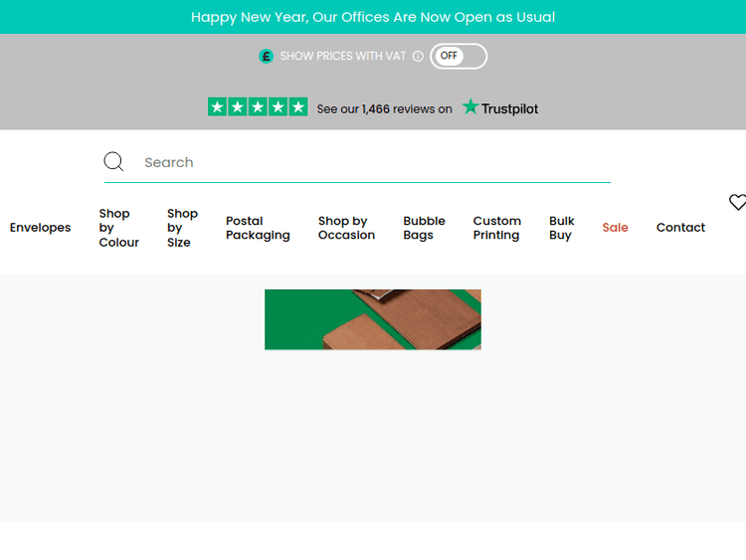The height and width of the screenshot is (560, 746).
Task: Open the Envelopes menu
Action: 41,228
